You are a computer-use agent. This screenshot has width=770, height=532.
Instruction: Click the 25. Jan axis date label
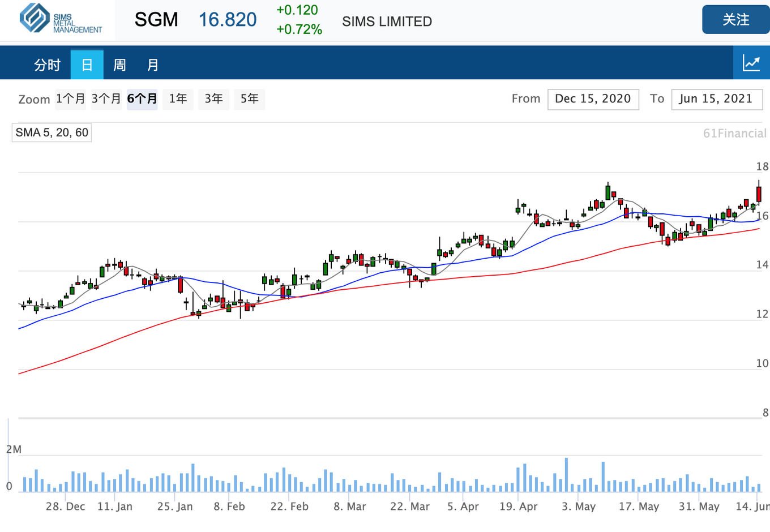click(x=175, y=507)
